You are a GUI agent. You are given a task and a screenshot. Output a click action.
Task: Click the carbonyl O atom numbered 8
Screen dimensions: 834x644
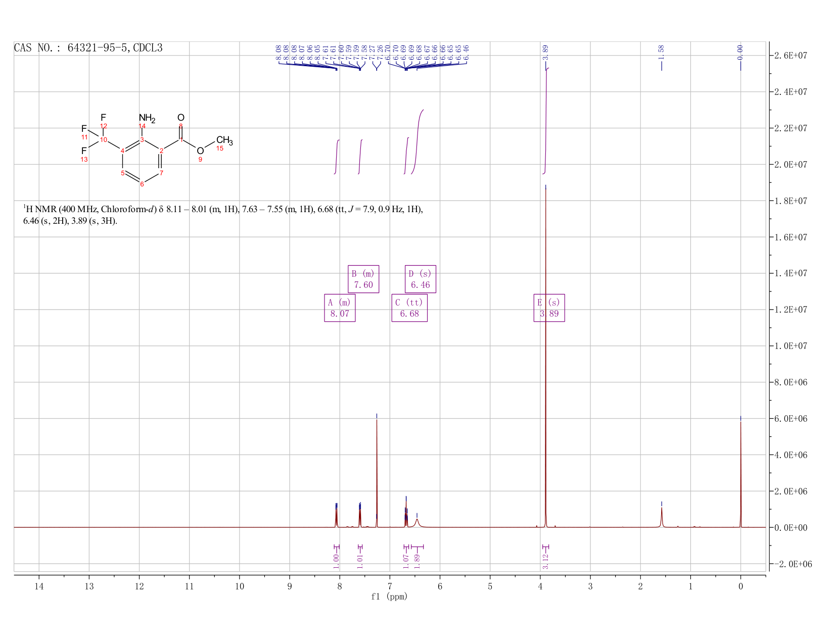(x=181, y=118)
